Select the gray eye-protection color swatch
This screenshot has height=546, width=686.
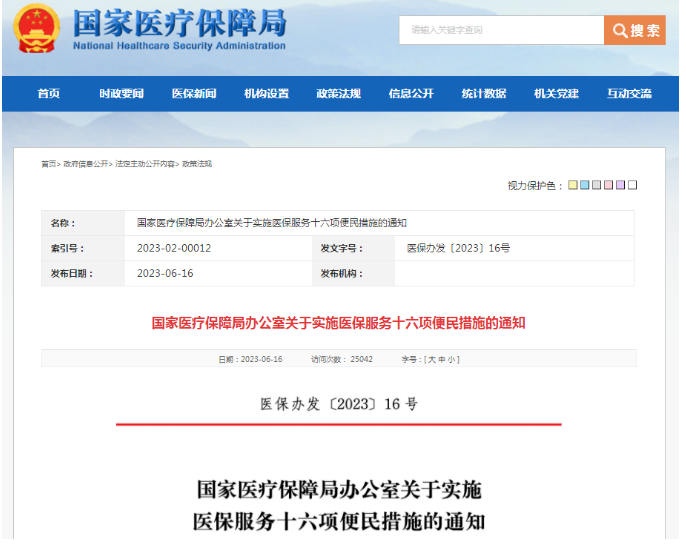[596, 185]
